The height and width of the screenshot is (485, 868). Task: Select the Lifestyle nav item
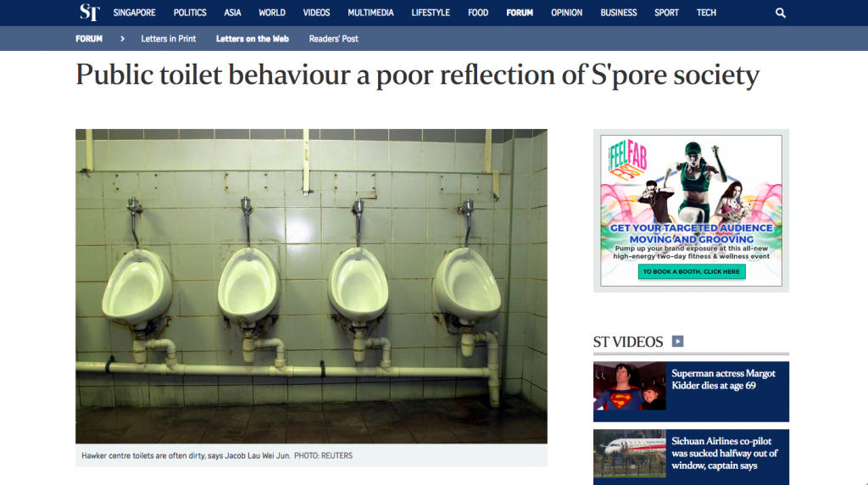click(x=431, y=13)
